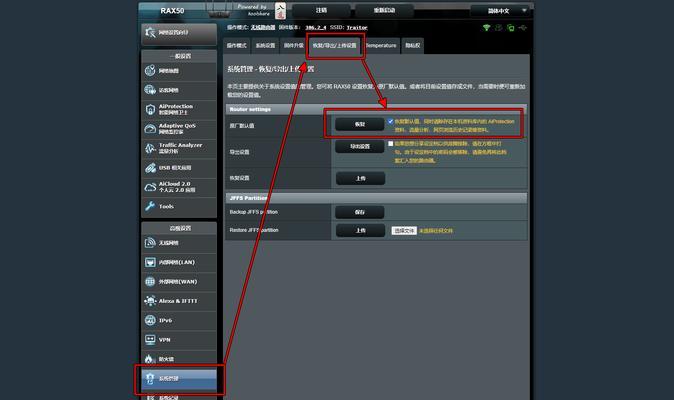Open AiProtection menu entry
This screenshot has width=674, height=400.
[179, 109]
